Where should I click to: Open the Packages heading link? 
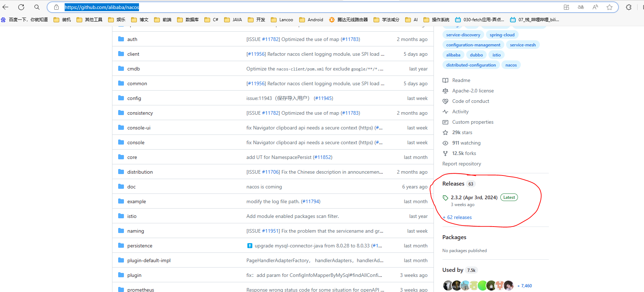point(454,237)
